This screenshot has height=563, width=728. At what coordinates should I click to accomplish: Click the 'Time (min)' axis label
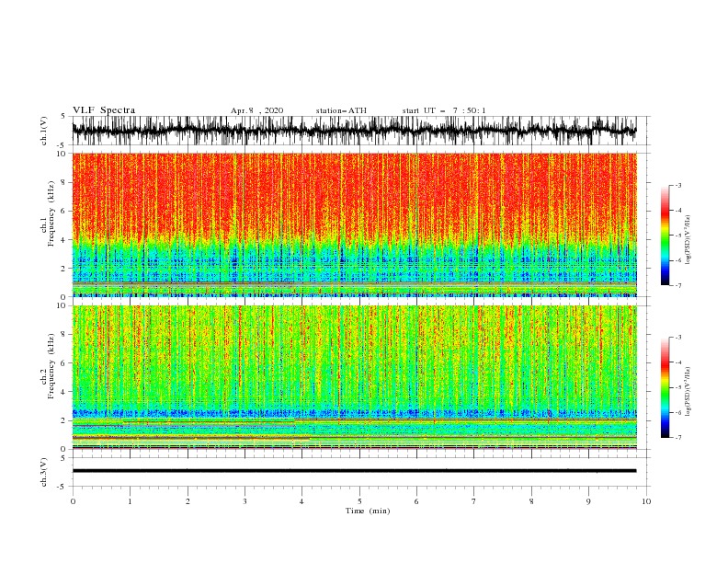pyautogui.click(x=368, y=511)
